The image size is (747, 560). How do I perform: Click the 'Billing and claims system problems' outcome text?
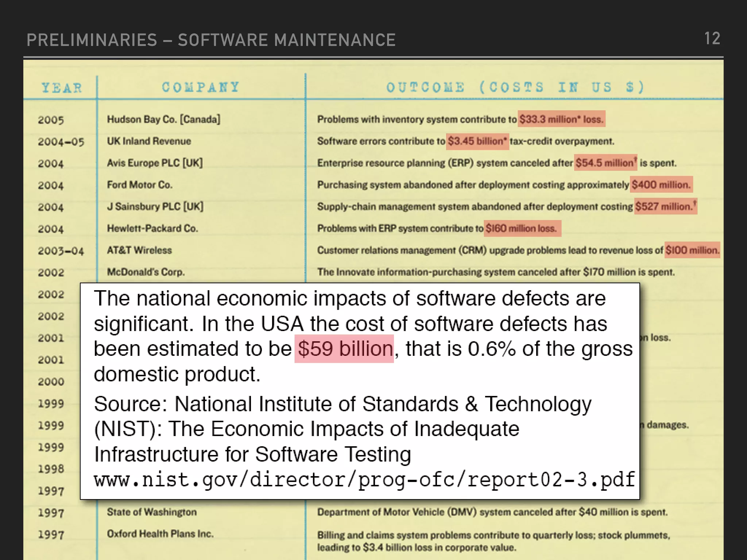point(494,541)
